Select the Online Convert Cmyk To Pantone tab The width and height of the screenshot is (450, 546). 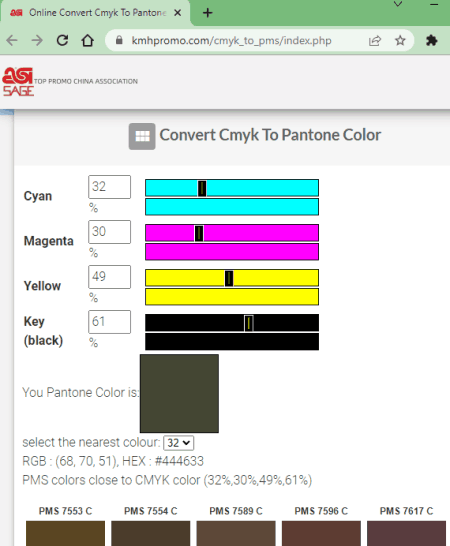(95, 13)
